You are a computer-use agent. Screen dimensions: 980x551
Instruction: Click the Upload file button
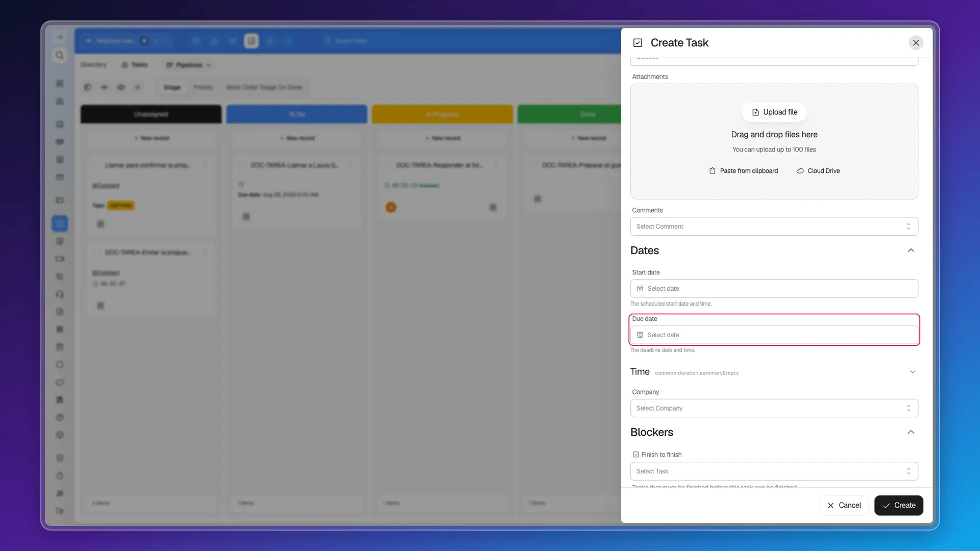tap(774, 112)
